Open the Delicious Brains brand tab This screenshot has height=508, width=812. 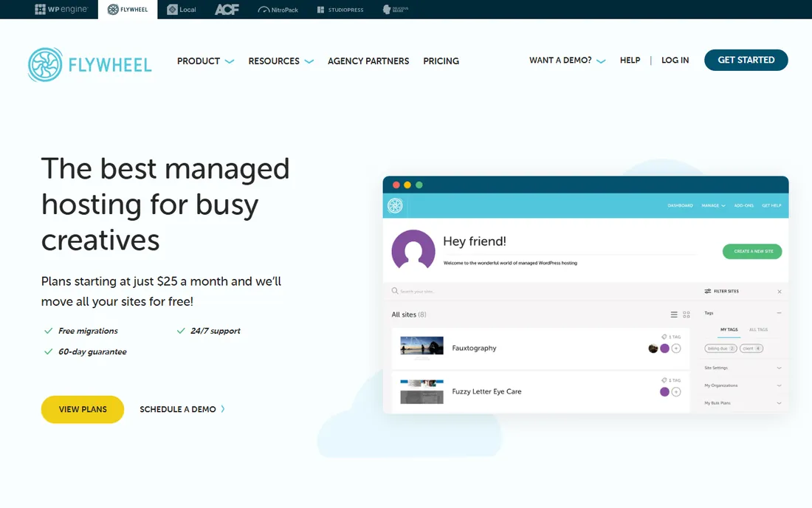coord(395,10)
